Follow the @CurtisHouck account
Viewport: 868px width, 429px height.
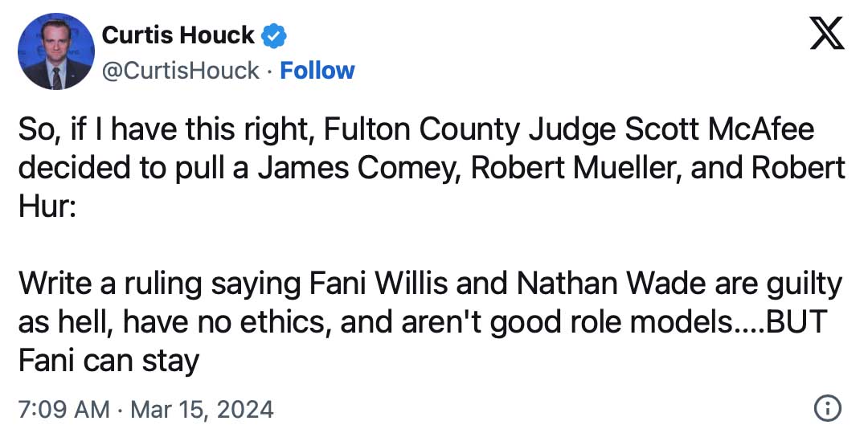317,71
